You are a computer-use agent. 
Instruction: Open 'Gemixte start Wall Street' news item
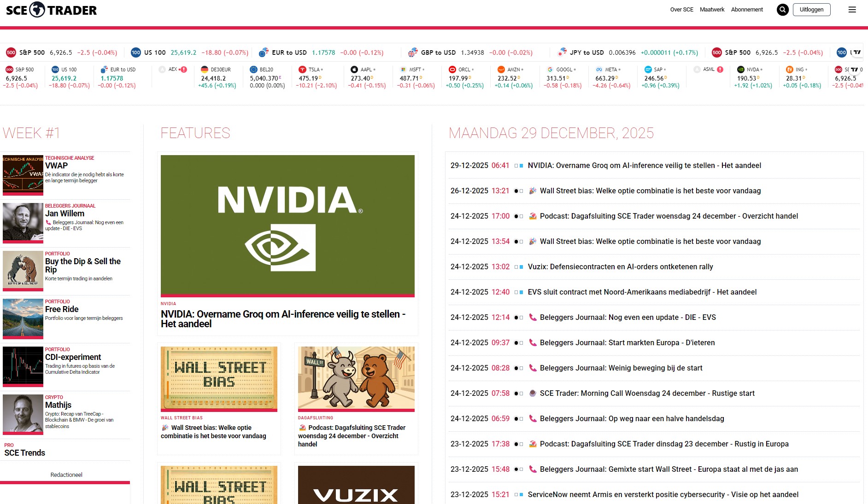(x=669, y=469)
